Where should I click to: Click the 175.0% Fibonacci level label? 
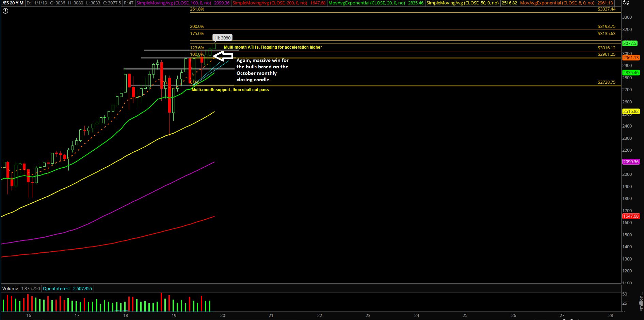197,34
